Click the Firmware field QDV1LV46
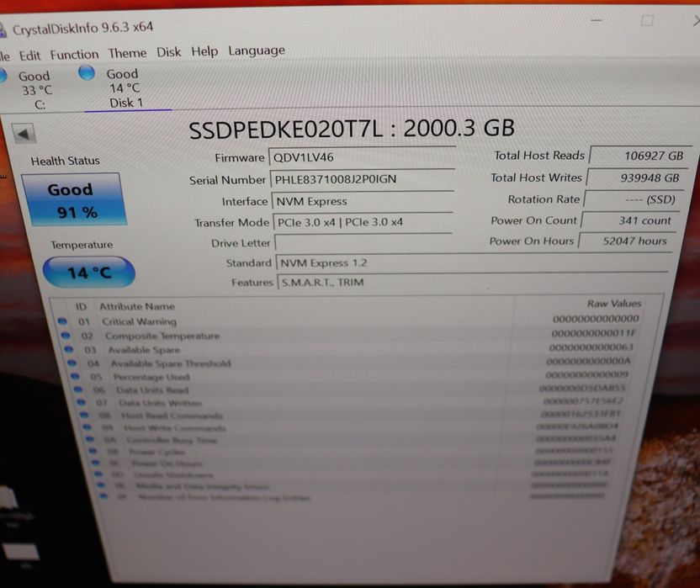The image size is (700, 588). coord(362,157)
